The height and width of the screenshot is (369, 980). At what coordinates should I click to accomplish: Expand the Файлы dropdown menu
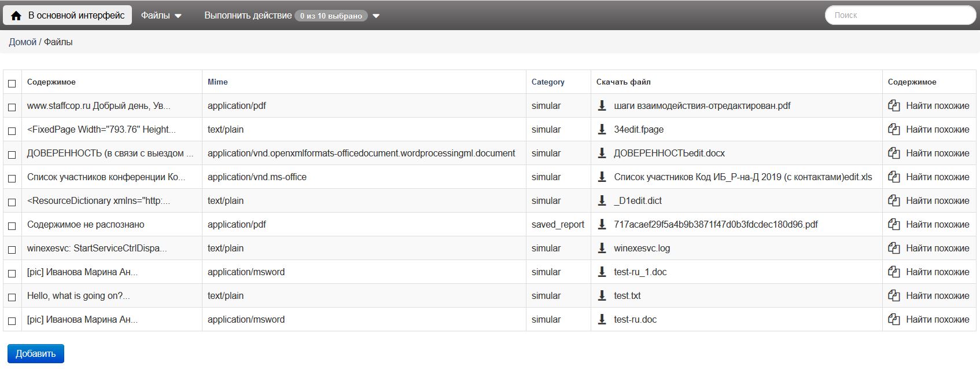[x=161, y=16]
